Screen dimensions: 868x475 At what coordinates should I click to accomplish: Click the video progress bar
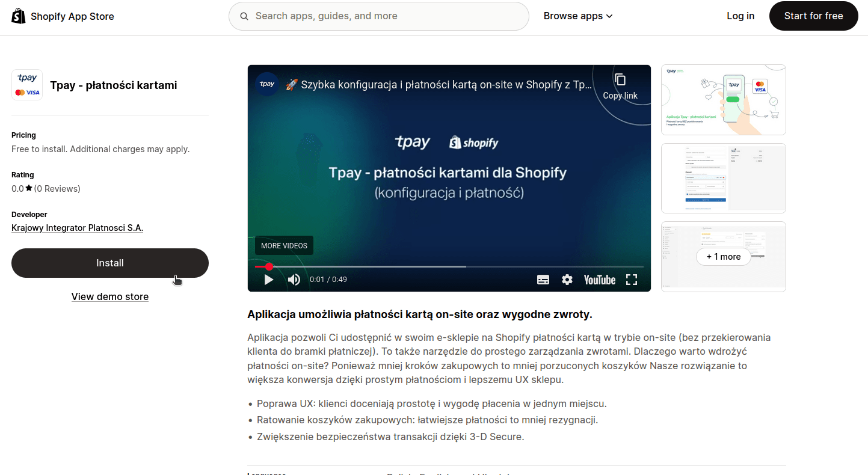pos(449,266)
